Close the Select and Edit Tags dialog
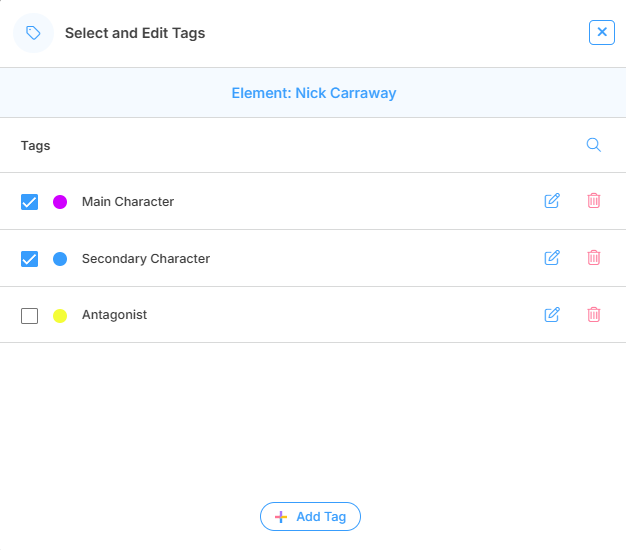 pos(602,32)
